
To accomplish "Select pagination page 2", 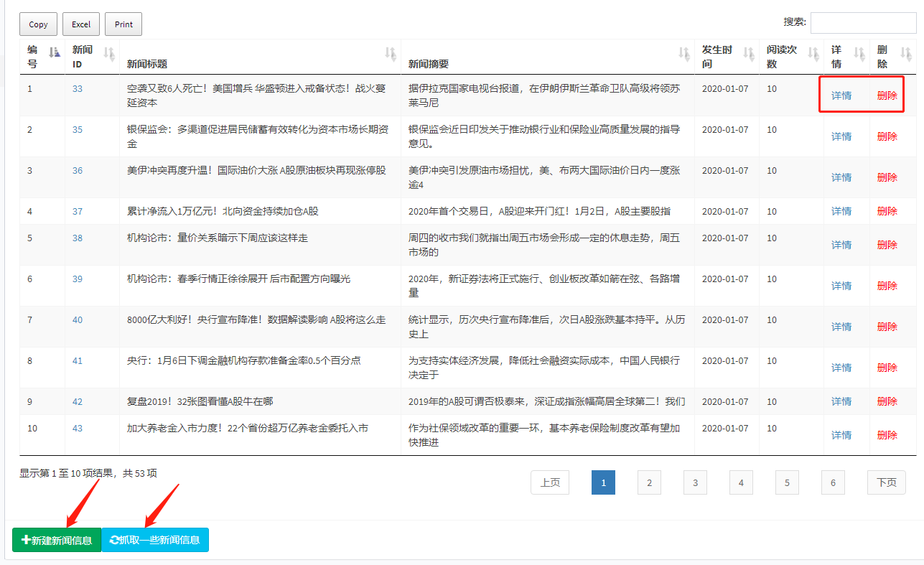I will (649, 482).
